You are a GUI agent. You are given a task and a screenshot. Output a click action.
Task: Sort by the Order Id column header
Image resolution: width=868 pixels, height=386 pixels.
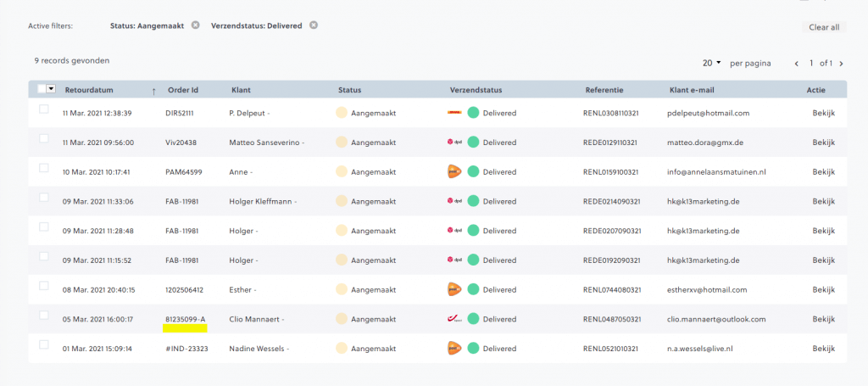pyautogui.click(x=183, y=90)
